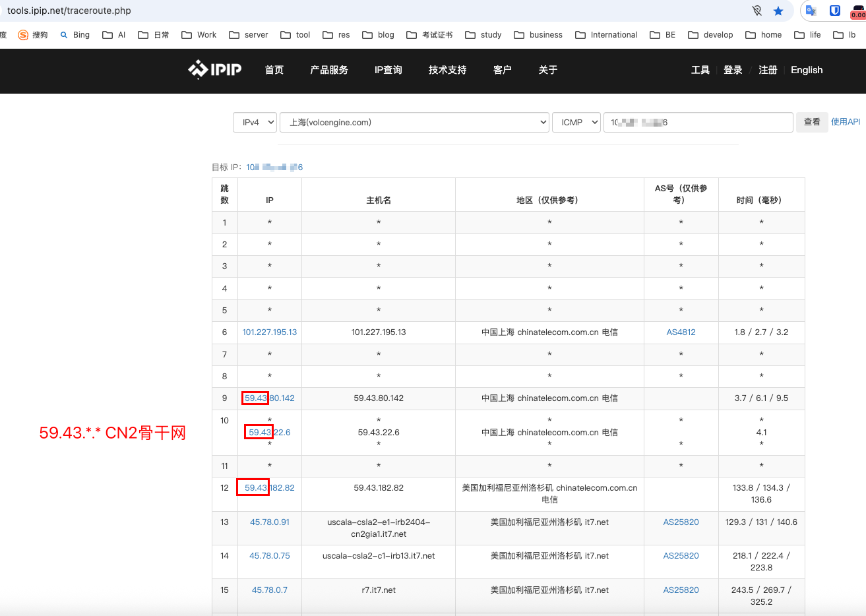Expand the 上海(volcengine.com) node dropdown
This screenshot has height=616, width=866.
(x=415, y=122)
